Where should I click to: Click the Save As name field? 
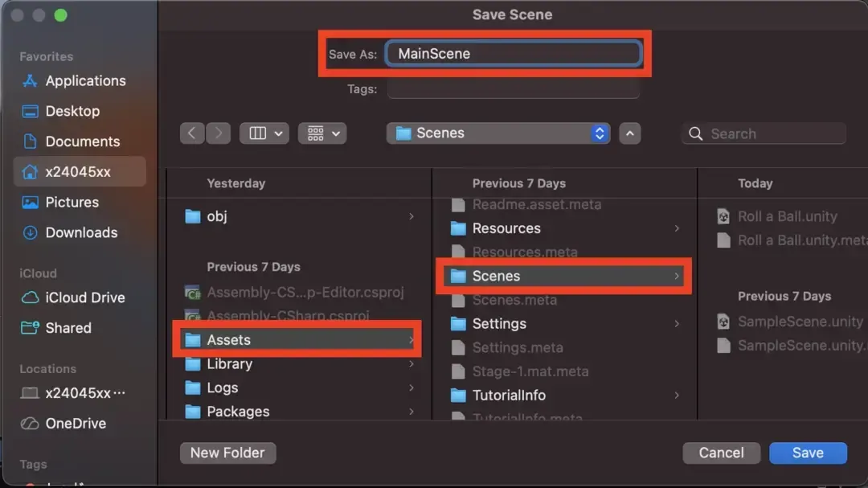point(514,54)
